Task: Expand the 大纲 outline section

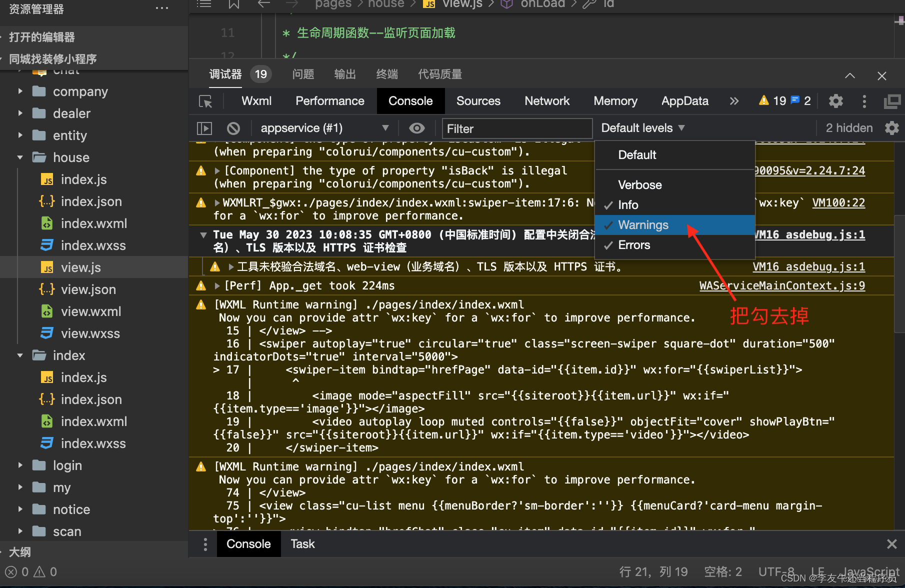Action: (20, 552)
